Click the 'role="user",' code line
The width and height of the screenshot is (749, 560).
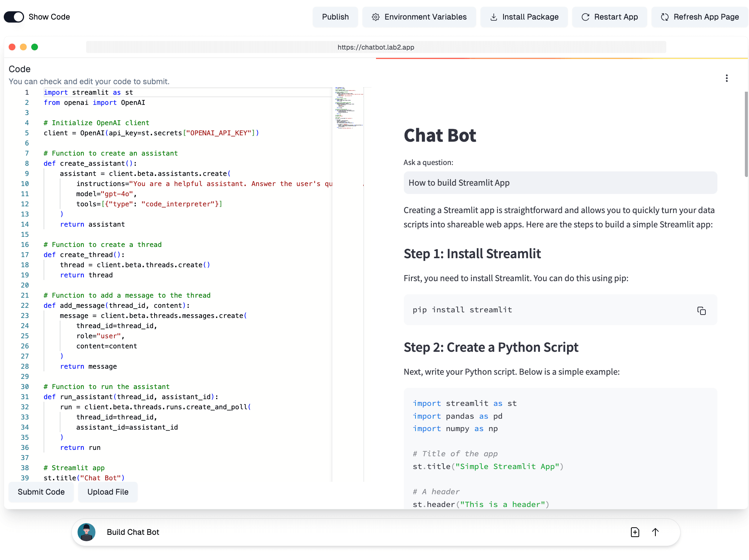coord(100,336)
